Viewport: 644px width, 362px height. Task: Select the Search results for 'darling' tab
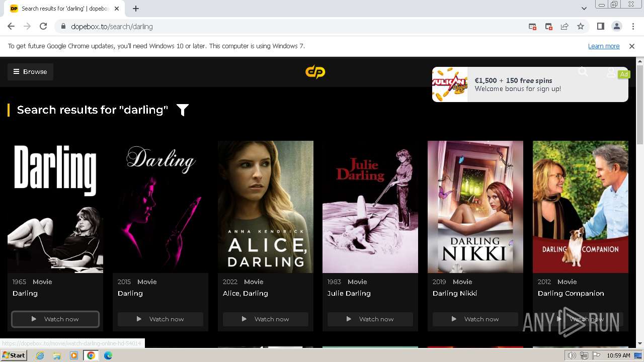(64, 9)
